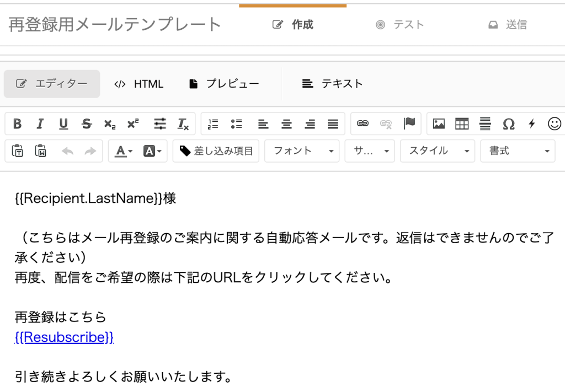The height and width of the screenshot is (392, 565).
Task: Click the 差し込み項目 button
Action: tap(216, 151)
